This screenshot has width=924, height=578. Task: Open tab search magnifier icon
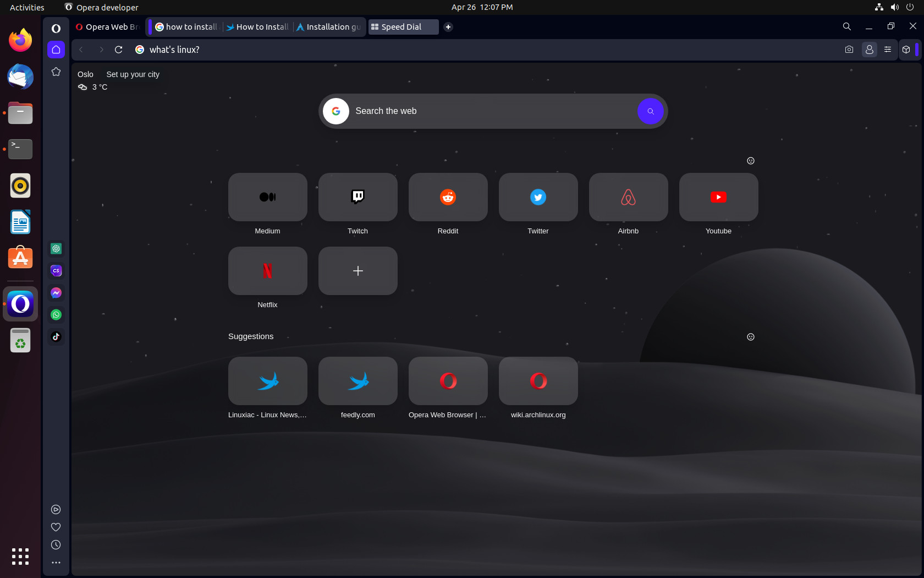[x=847, y=26]
